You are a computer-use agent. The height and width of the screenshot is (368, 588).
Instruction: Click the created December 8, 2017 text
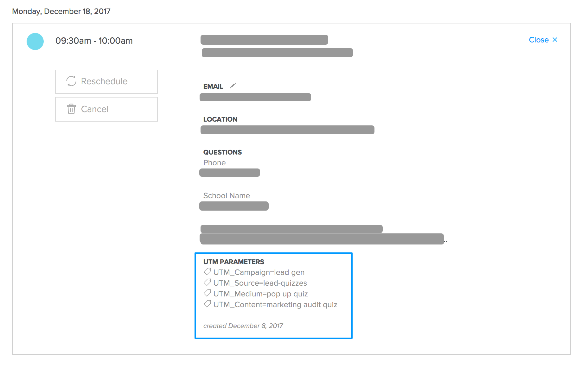pyautogui.click(x=243, y=326)
